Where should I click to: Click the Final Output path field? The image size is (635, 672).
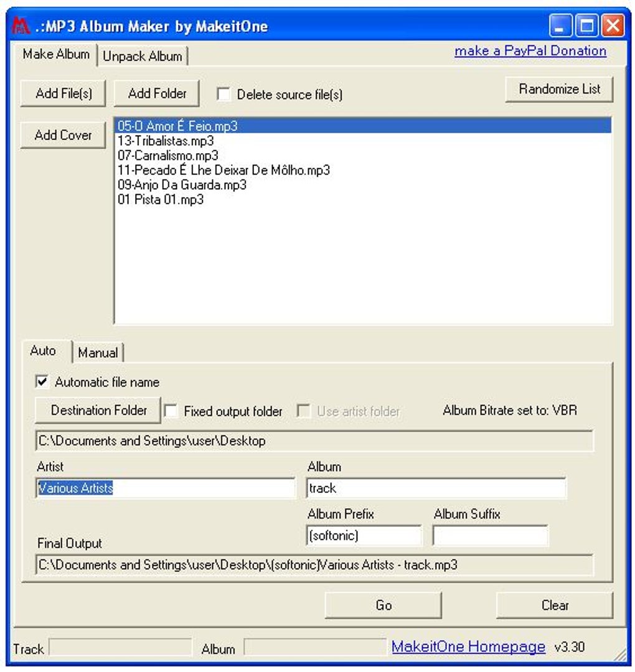(x=314, y=565)
